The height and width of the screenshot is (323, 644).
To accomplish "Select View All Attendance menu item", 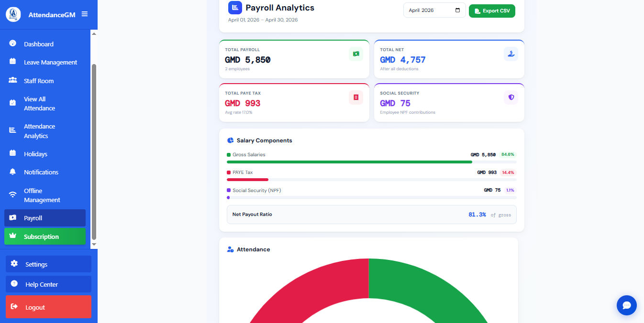I will [x=45, y=104].
